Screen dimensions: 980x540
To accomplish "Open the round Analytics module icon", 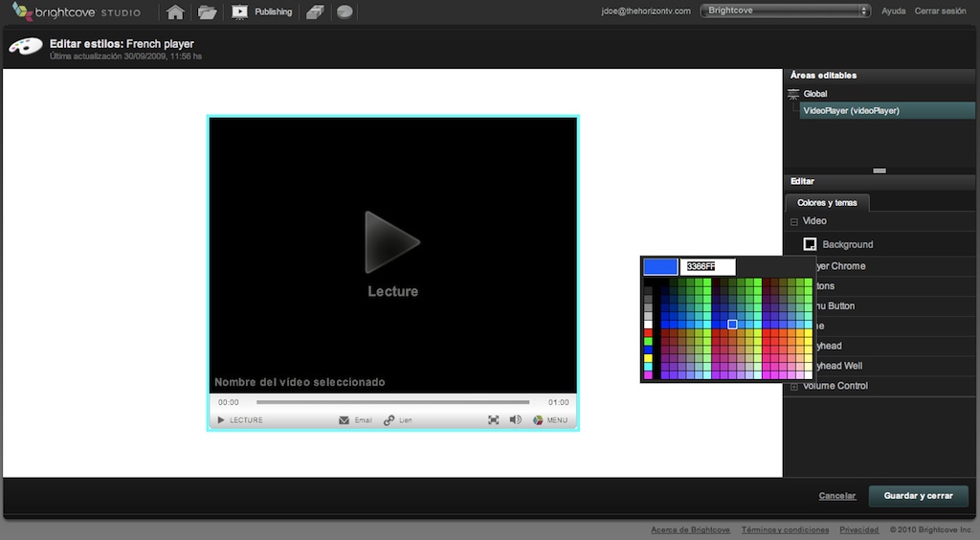I will coord(345,11).
